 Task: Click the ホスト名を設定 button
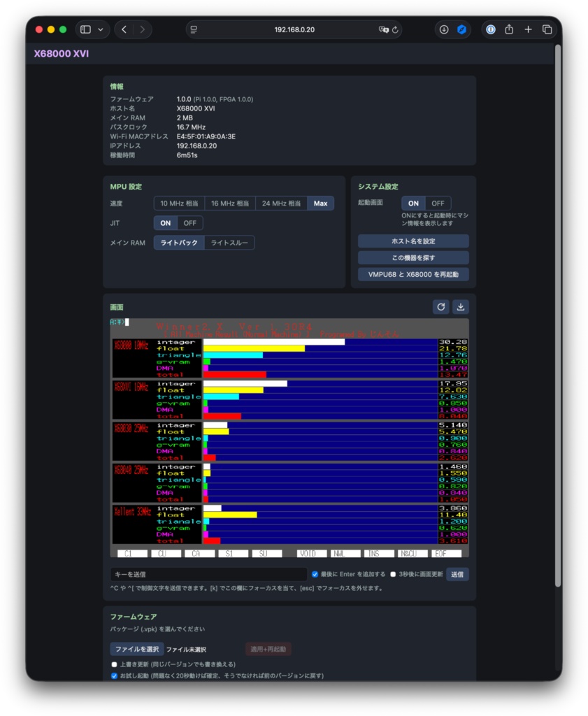413,241
